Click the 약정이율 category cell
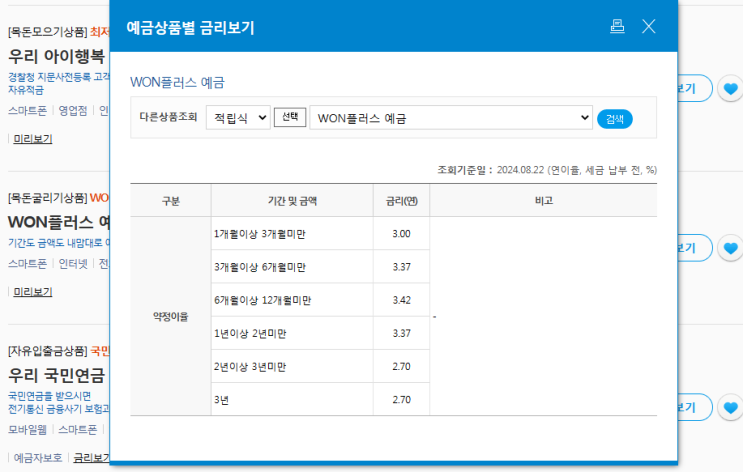This screenshot has height=472, width=743. tap(171, 317)
